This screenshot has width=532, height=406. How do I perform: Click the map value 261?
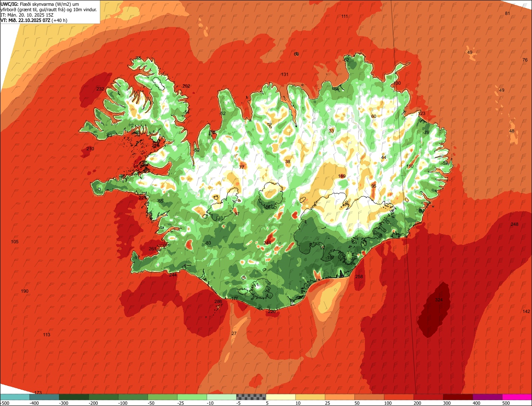152,249
